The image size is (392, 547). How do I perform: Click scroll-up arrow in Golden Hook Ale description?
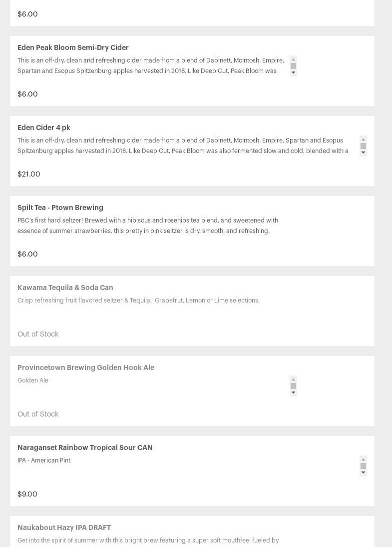[294, 379]
